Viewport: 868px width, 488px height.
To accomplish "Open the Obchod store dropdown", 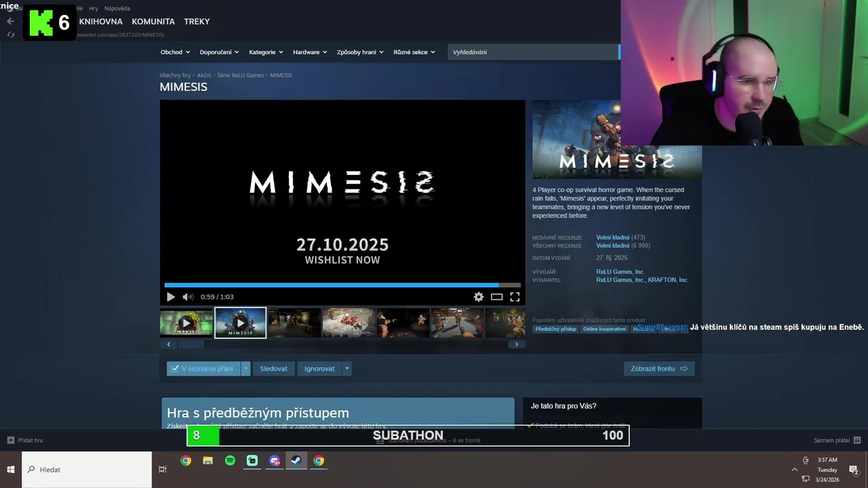I will pyautogui.click(x=175, y=52).
